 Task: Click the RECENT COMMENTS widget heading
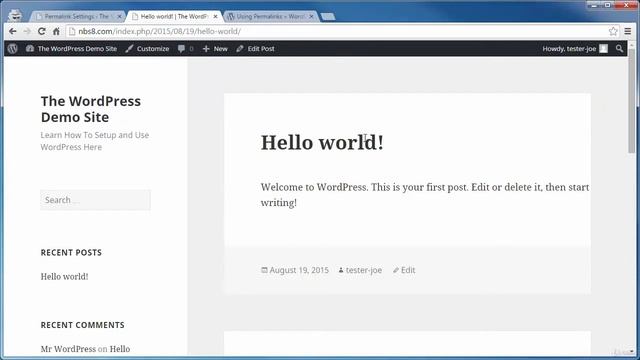pyautogui.click(x=82, y=325)
